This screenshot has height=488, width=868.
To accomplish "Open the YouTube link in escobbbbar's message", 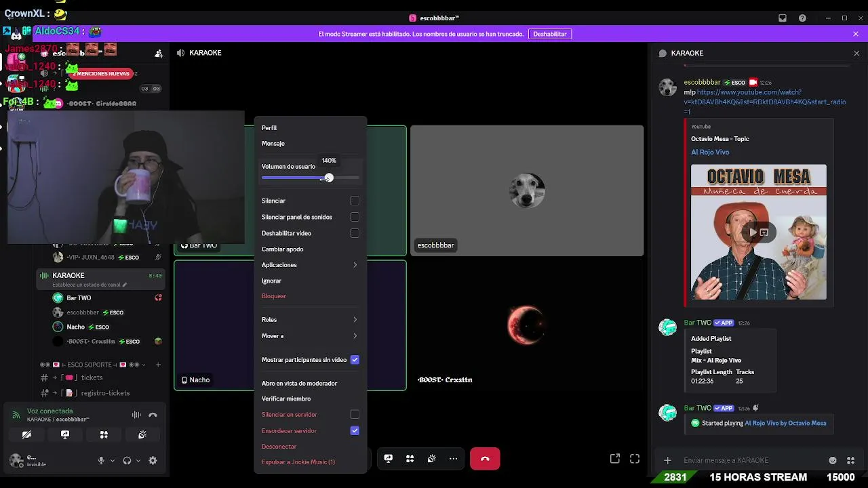I will tap(765, 102).
